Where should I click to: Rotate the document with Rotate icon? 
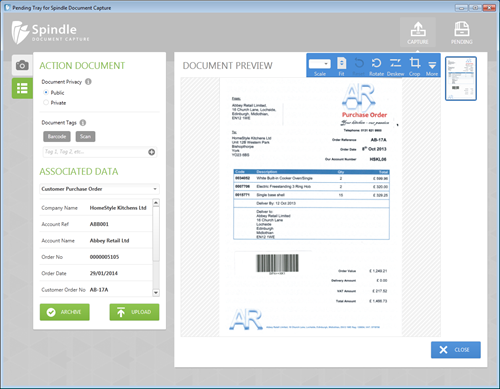376,66
